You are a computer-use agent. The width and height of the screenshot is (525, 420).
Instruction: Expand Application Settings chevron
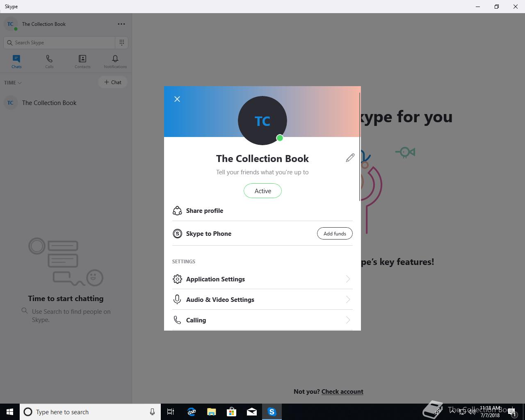click(348, 279)
